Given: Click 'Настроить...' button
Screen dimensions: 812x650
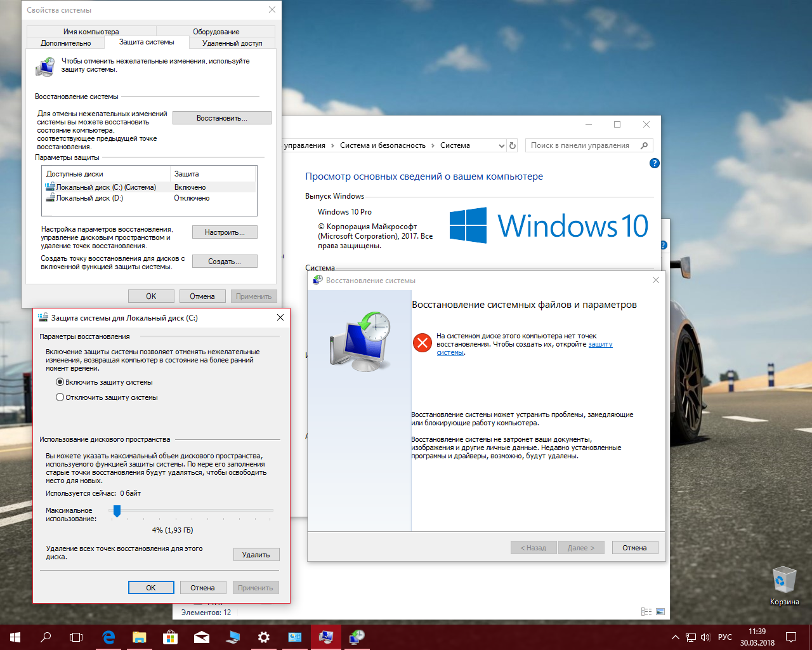Looking at the screenshot, I should pos(225,232).
